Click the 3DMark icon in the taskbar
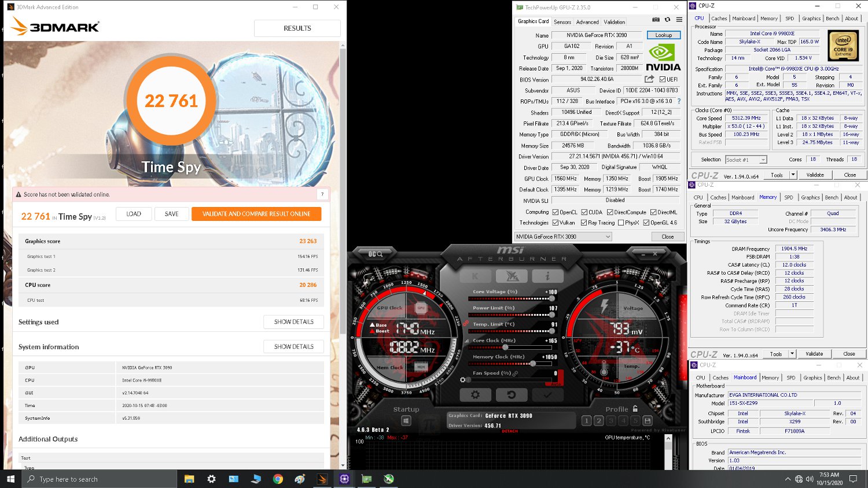This screenshot has width=868, height=488. (x=322, y=479)
